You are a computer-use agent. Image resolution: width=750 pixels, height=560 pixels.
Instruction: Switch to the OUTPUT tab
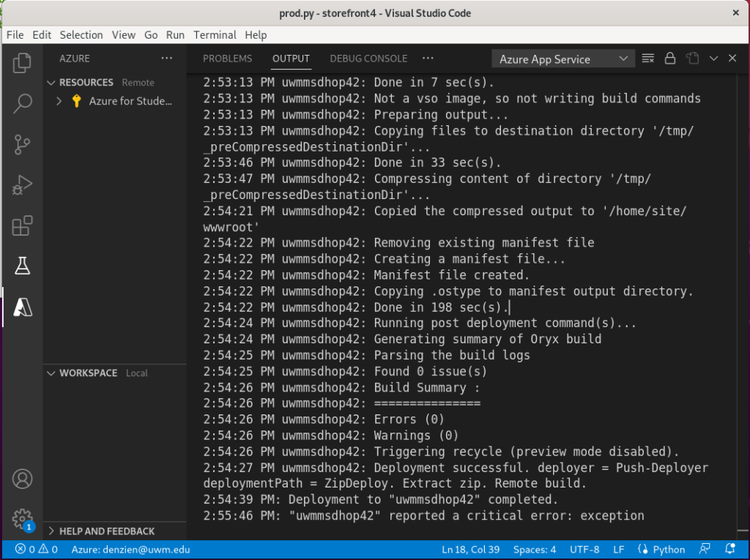pos(291,59)
